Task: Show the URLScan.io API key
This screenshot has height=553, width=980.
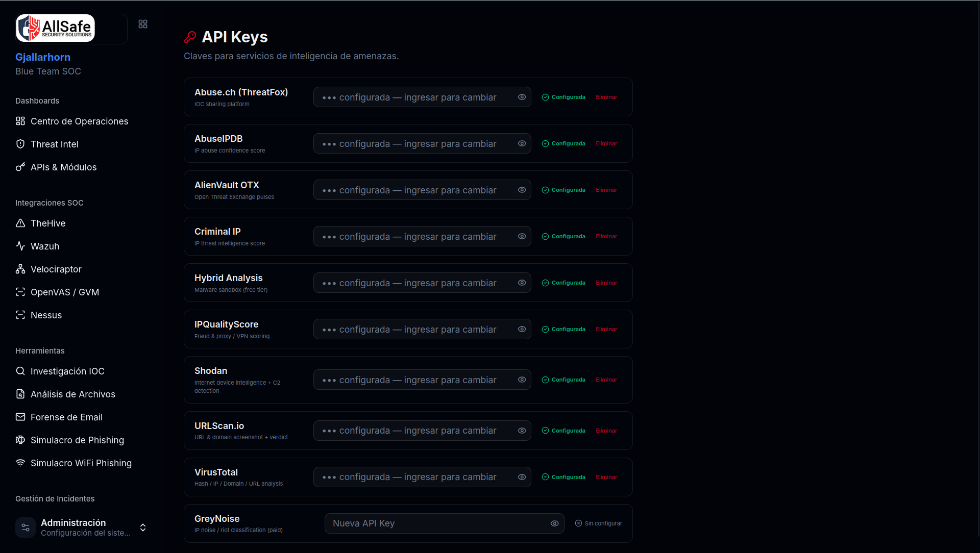Action: coord(522,431)
